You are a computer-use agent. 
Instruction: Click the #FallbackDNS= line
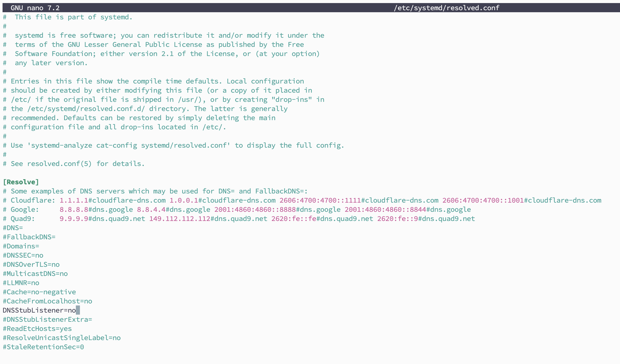tap(29, 237)
